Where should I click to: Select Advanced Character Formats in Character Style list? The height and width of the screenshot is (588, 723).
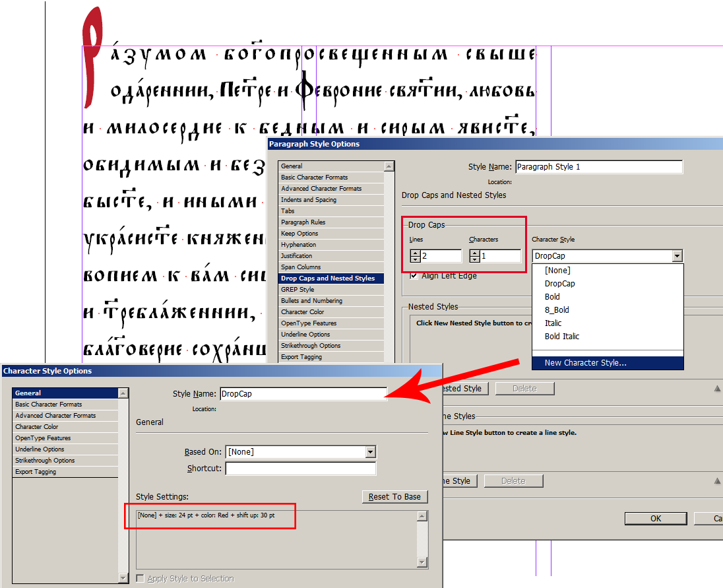pos(65,416)
